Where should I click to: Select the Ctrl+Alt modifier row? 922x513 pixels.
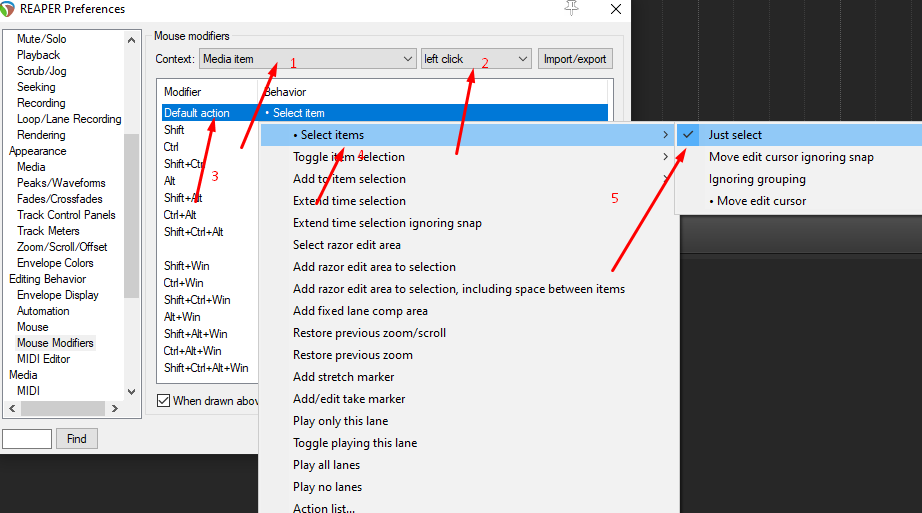(x=180, y=215)
